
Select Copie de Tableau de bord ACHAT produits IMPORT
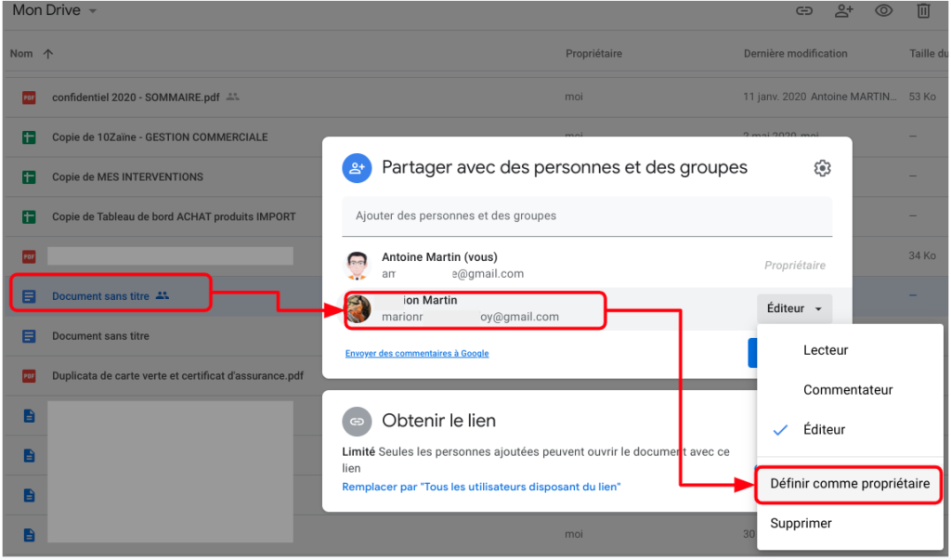click(174, 216)
